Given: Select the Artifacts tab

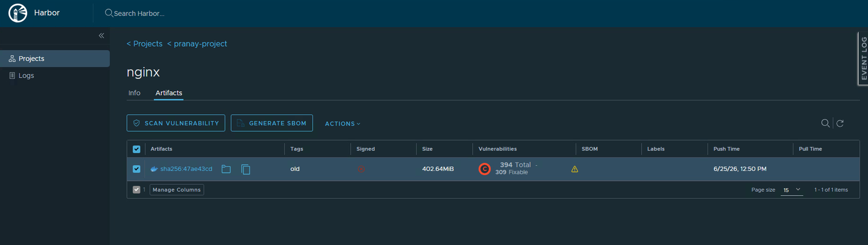Looking at the screenshot, I should click(169, 93).
